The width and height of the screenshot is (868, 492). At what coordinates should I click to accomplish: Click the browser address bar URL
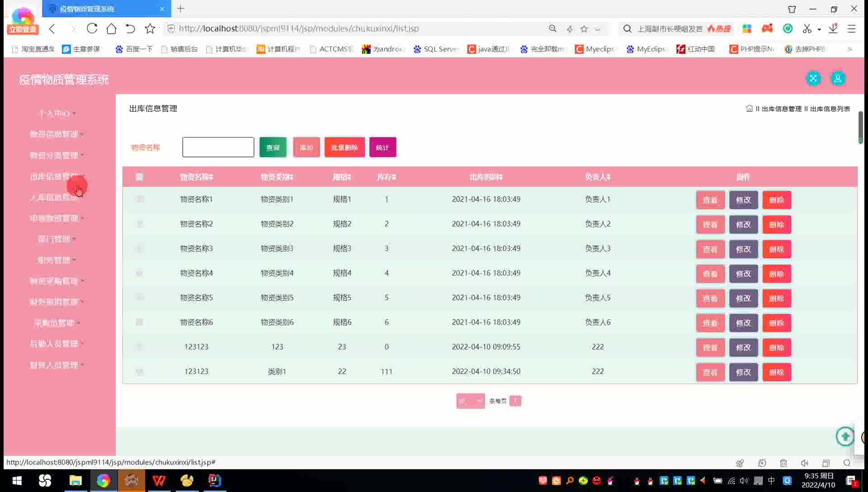pyautogui.click(x=299, y=28)
